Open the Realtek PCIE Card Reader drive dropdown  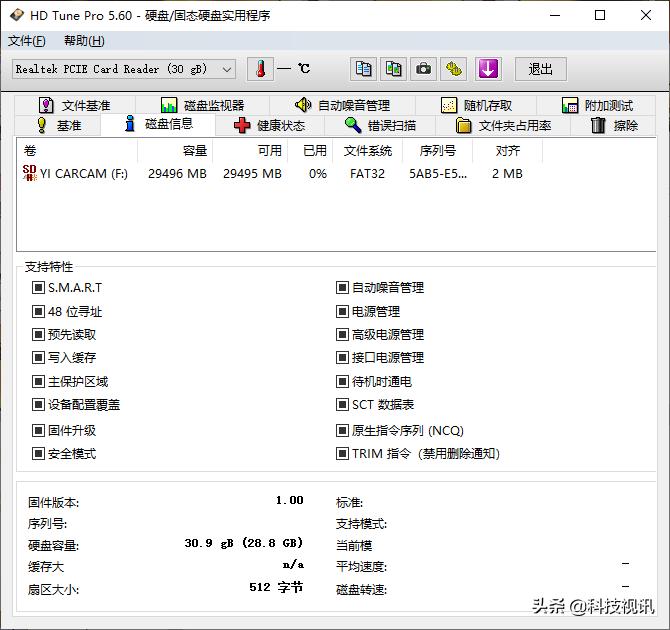(x=124, y=69)
